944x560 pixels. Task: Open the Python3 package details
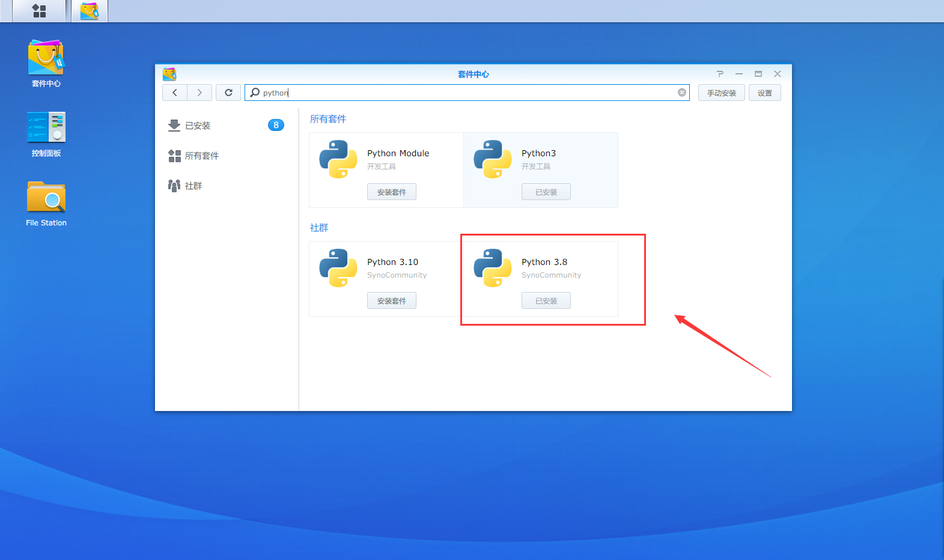(x=538, y=153)
